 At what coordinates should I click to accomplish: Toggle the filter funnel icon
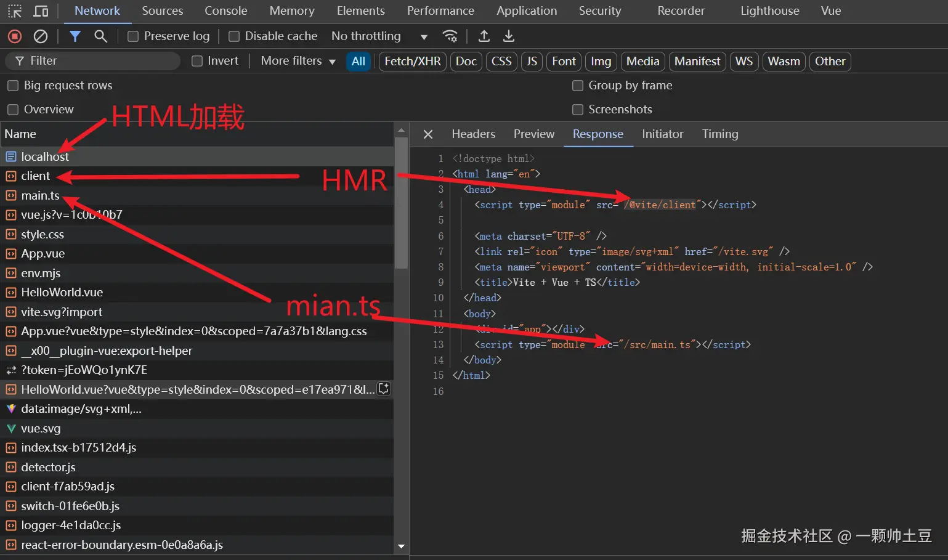point(75,36)
